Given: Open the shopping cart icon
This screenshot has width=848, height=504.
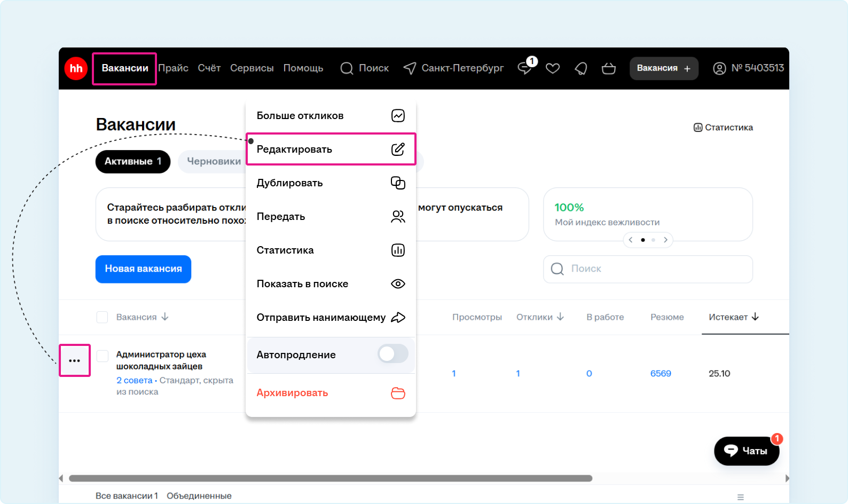Looking at the screenshot, I should tap(608, 68).
